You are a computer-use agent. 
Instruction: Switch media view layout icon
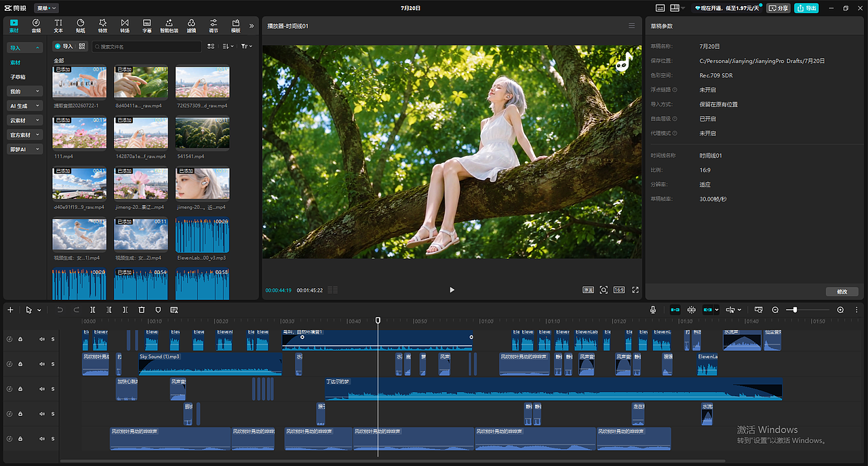point(212,46)
